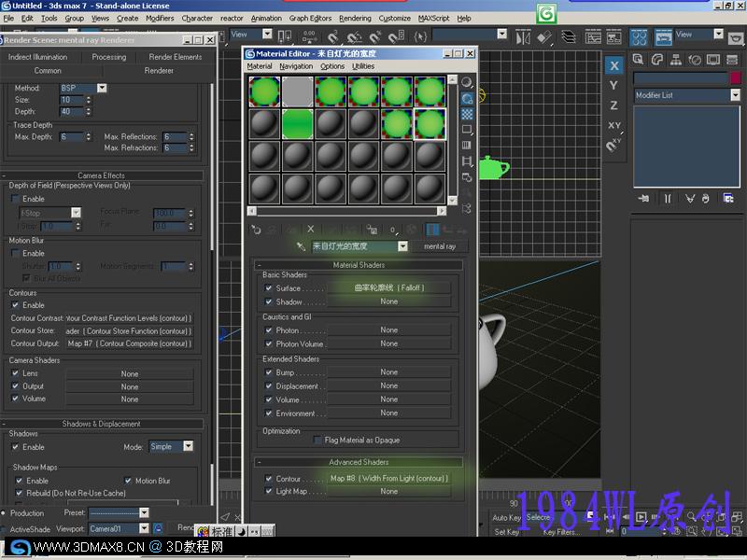The image size is (747, 560).
Task: Click the Get Material icon
Action: coord(257,229)
